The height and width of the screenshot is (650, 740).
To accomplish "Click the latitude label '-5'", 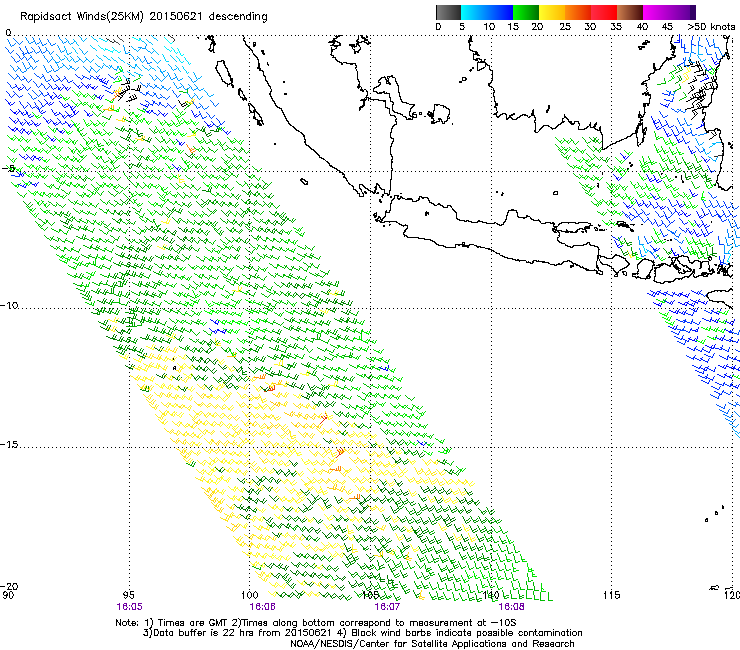I will point(8,168).
